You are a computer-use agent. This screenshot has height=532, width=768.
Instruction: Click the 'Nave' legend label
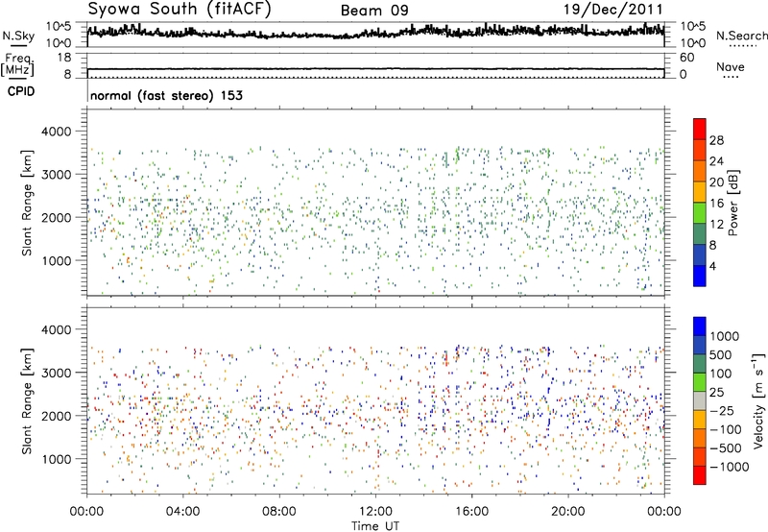tap(731, 66)
